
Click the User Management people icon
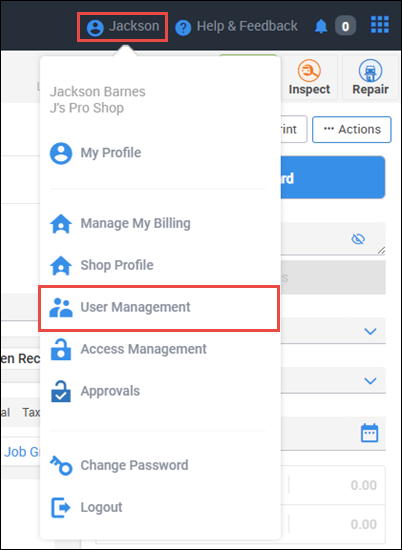(x=61, y=308)
